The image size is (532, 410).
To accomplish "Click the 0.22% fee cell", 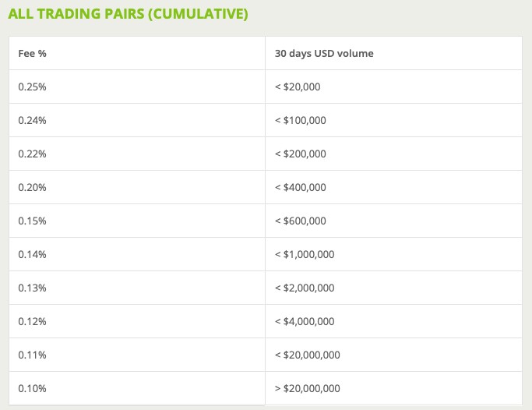I will pyautogui.click(x=137, y=154).
